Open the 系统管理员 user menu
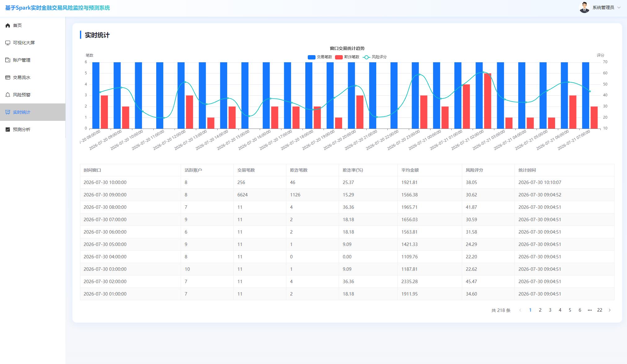The width and height of the screenshot is (627, 364). pyautogui.click(x=600, y=7)
